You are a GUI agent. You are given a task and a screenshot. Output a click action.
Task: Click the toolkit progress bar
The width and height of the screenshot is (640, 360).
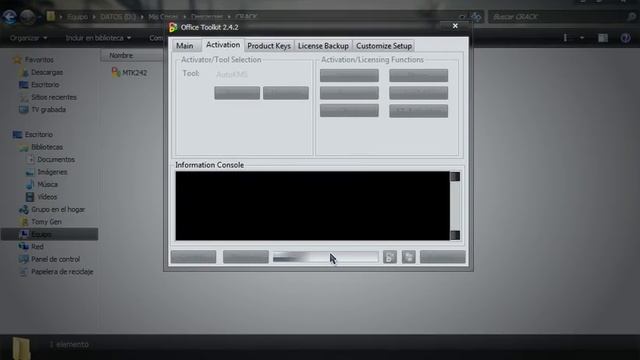325,257
